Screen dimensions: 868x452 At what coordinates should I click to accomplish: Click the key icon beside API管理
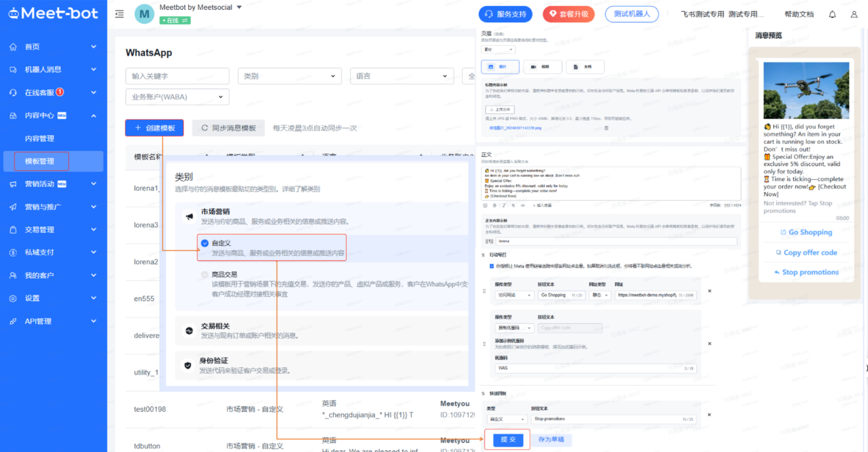pos(13,321)
